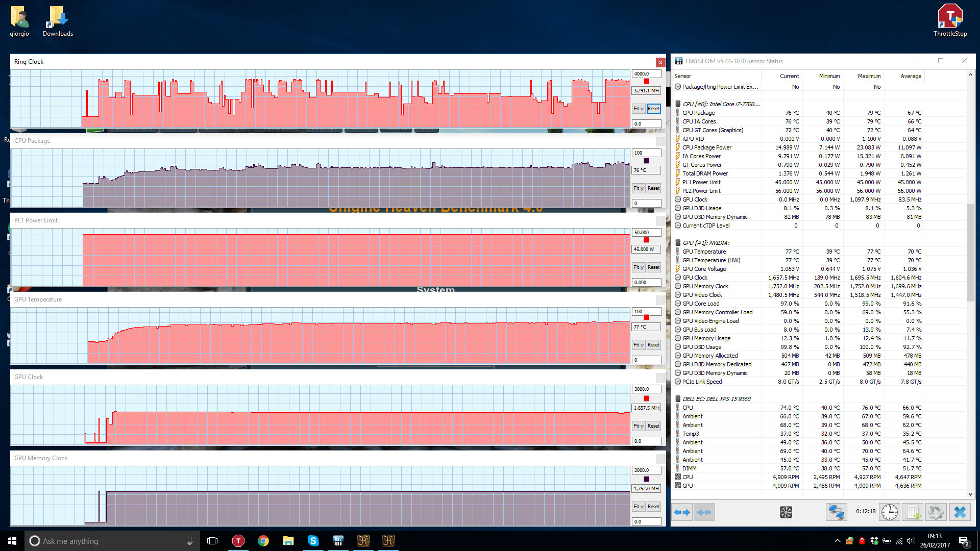Close the Ring Clock graph window

(x=660, y=62)
